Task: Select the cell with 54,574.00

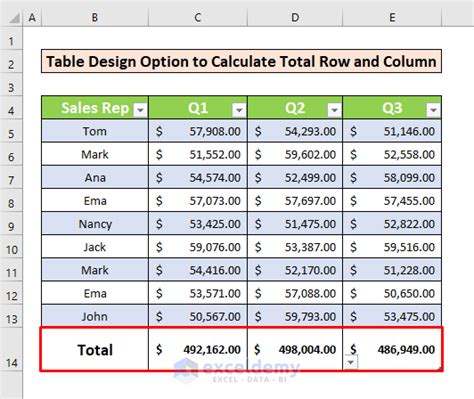Action: click(198, 177)
